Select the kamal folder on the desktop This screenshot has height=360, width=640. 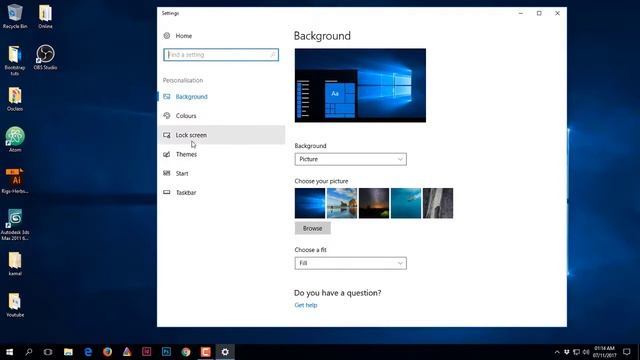15,264
